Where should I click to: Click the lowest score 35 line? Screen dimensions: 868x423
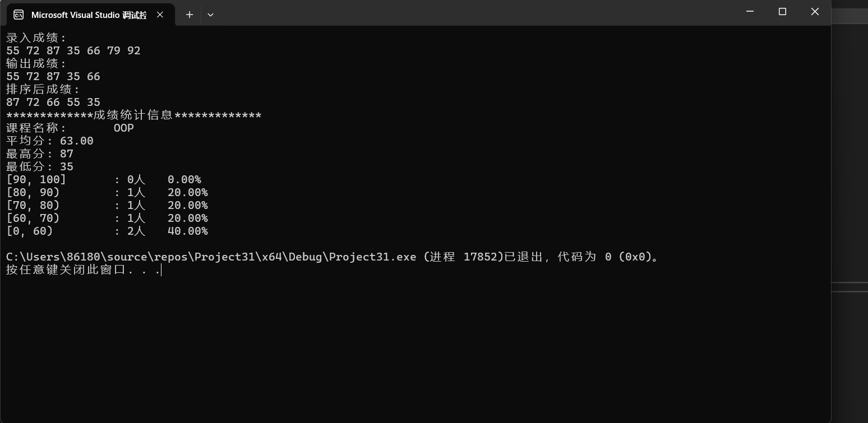coord(39,167)
